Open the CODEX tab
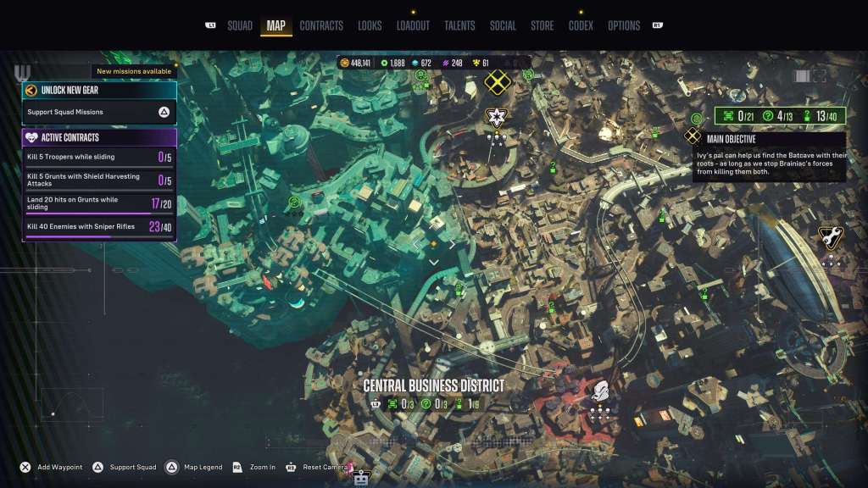This screenshot has height=488, width=868. (581, 25)
